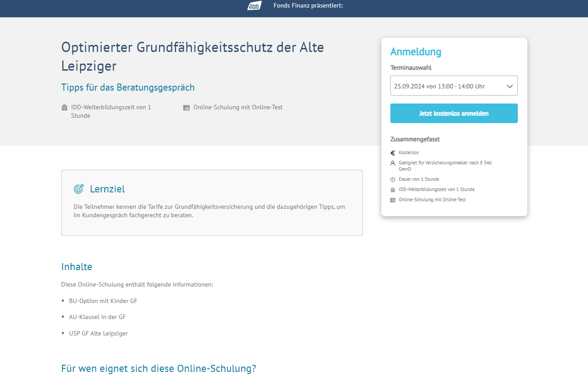Click the Lernziel heading text
588x379 pixels.
point(107,189)
